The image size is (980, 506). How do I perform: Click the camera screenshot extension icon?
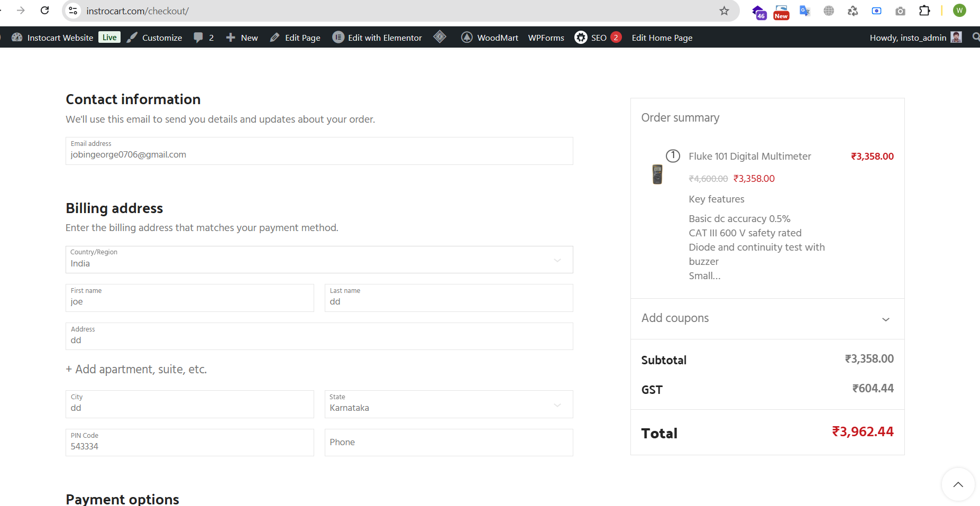coord(900,11)
